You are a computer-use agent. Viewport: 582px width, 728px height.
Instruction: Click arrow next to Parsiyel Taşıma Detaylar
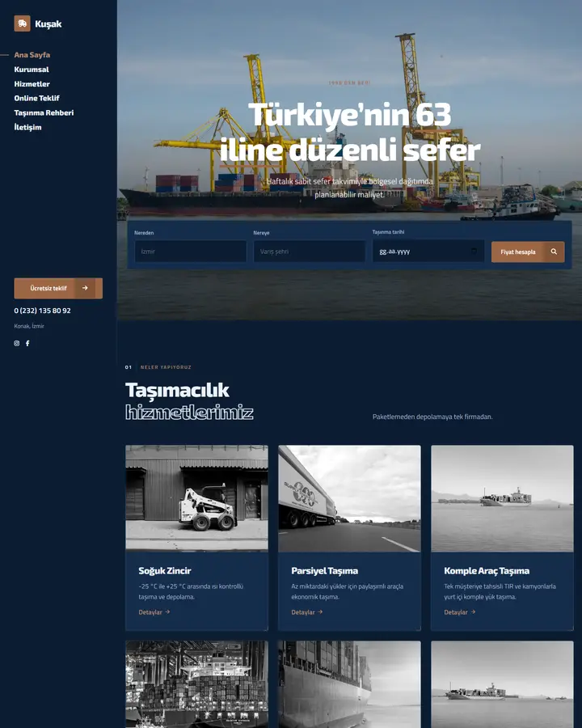pos(320,612)
